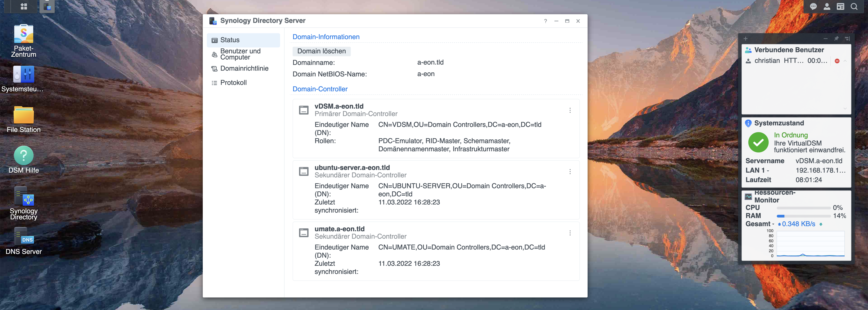Click the CPU usage bar
The width and height of the screenshot is (868, 310).
pyautogui.click(x=803, y=208)
